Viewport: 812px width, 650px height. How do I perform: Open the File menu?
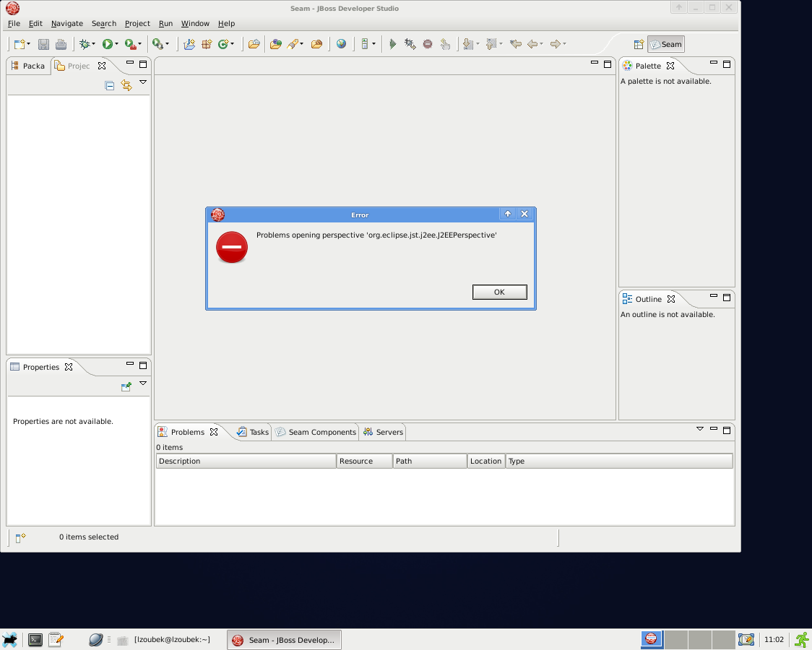pos(14,23)
